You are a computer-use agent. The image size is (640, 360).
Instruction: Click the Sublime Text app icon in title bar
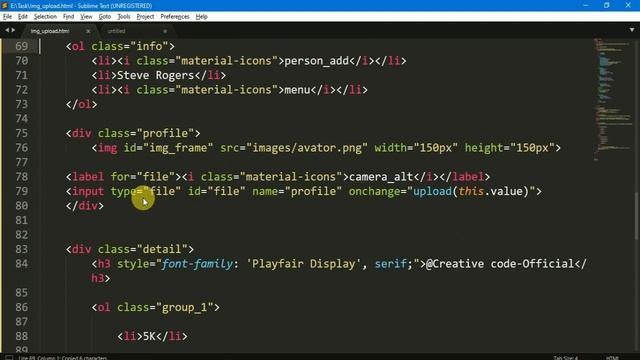coord(5,5)
